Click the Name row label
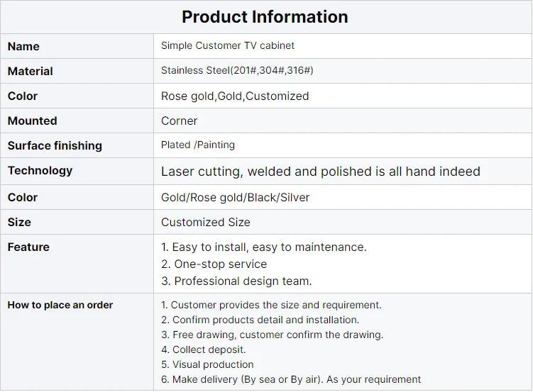The height and width of the screenshot is (392, 533). 23,46
